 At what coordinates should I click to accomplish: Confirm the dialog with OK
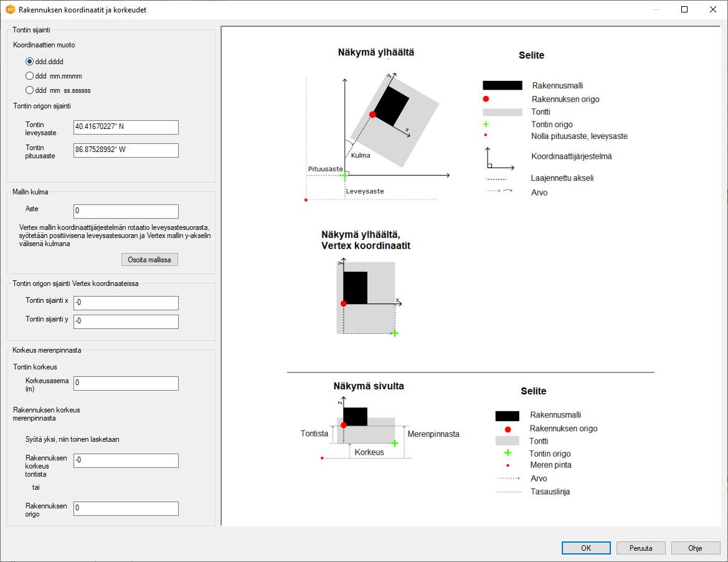585,548
